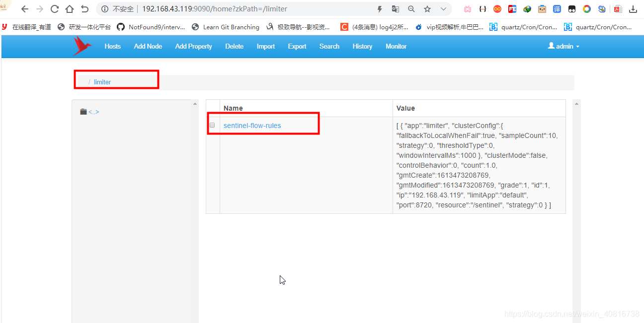644x323 pixels.
Task: Open the Monitor menu item
Action: tap(396, 46)
